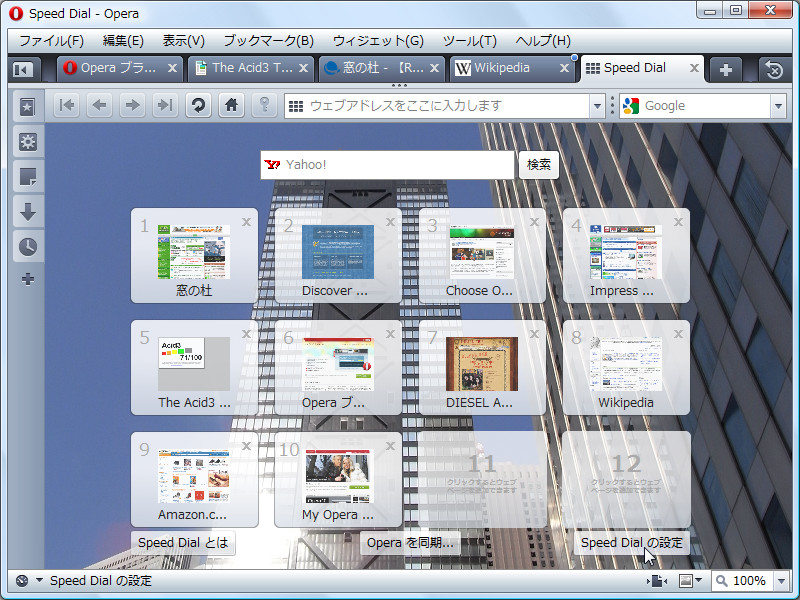800x600 pixels.
Task: Toggle the panel sidebar button in tab bar
Action: [23, 69]
